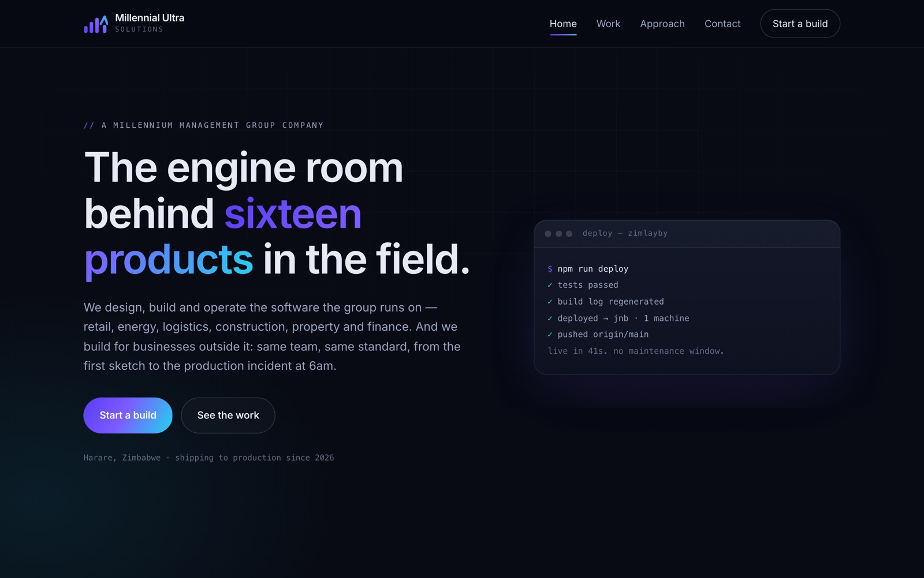The width and height of the screenshot is (924, 578).
Task: Click the checkmark beside 'tests passed'
Action: [x=550, y=285]
